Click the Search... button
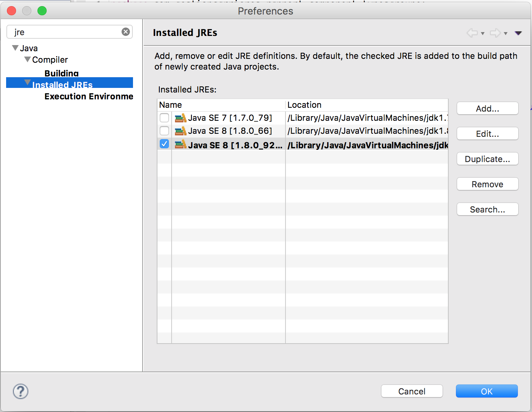This screenshot has height=412, width=532. pyautogui.click(x=487, y=209)
